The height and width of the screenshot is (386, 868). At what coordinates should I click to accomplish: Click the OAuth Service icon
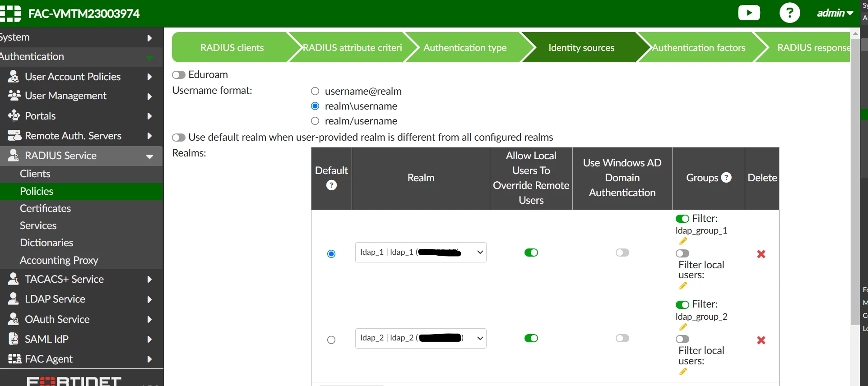(14, 319)
